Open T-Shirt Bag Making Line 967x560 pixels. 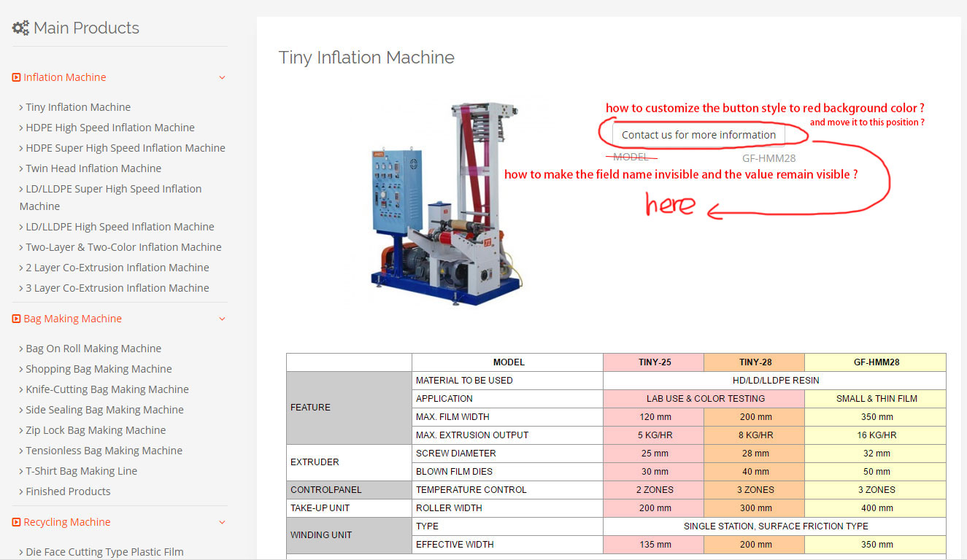[81, 471]
